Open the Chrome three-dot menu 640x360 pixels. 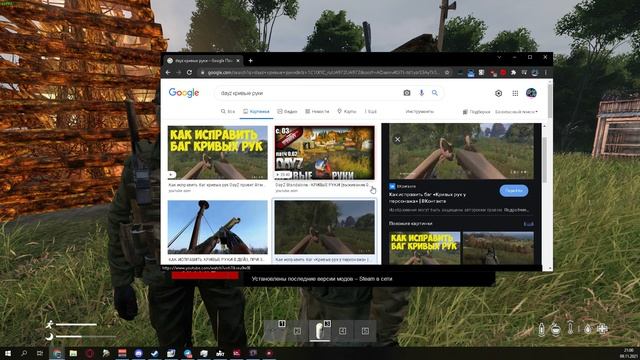pyautogui.click(x=546, y=72)
